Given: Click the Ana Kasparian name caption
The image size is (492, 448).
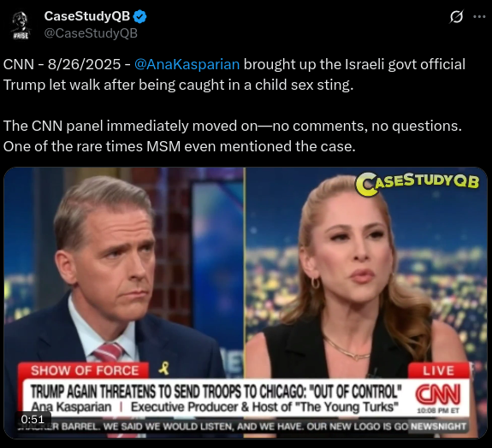Looking at the screenshot, I should (71, 407).
